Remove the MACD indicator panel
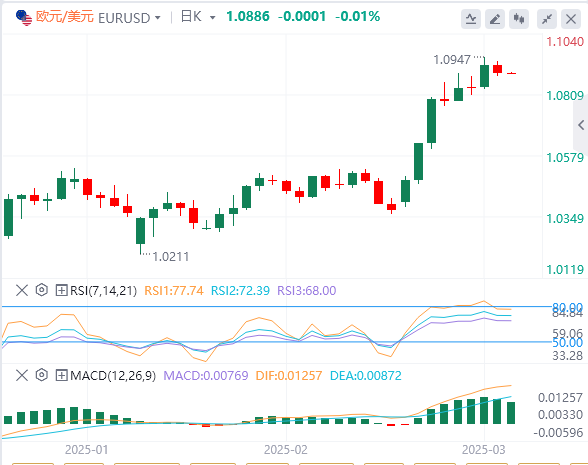 point(22,375)
